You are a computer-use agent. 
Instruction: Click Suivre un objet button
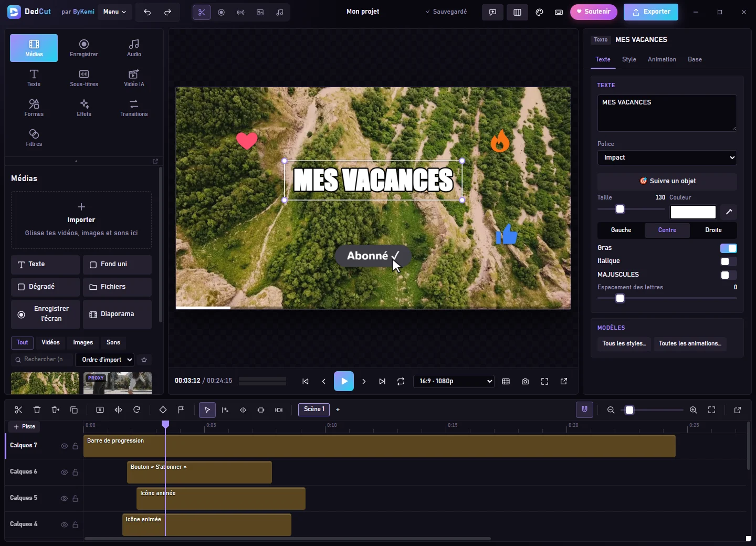(x=667, y=181)
